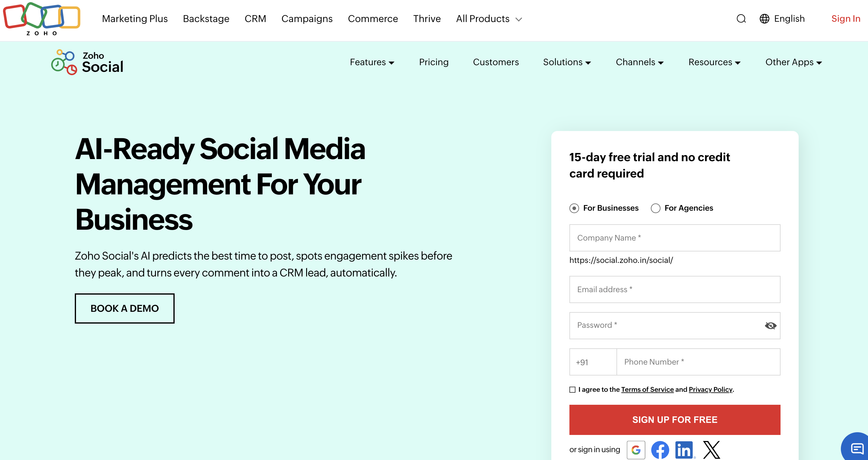Focus the Company Name field
868x460 pixels.
(x=675, y=238)
